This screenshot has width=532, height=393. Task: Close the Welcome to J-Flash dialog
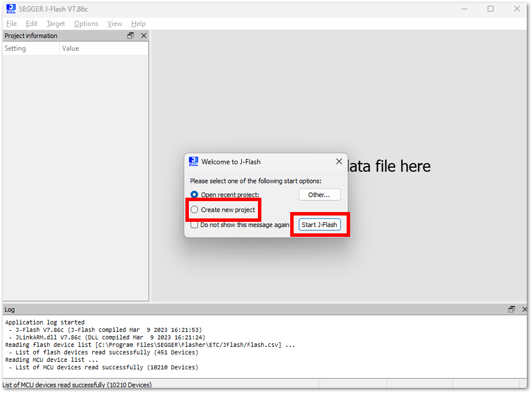pyautogui.click(x=339, y=162)
